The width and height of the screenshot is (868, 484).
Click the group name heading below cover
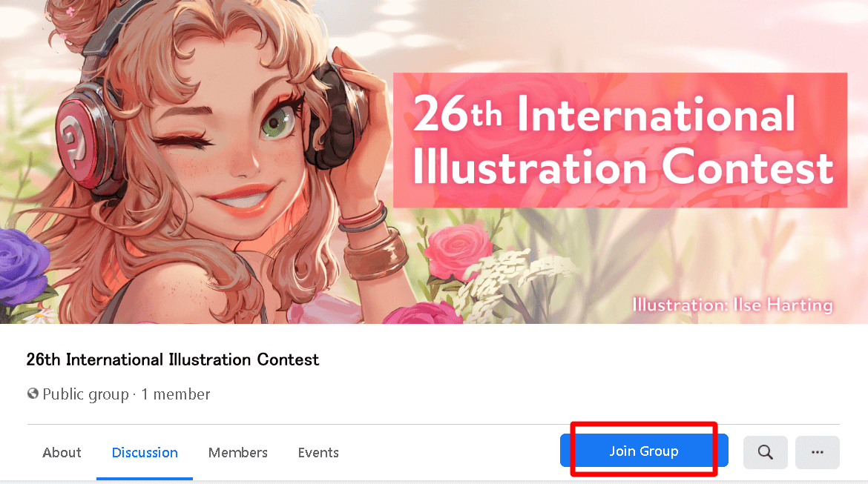(x=173, y=359)
